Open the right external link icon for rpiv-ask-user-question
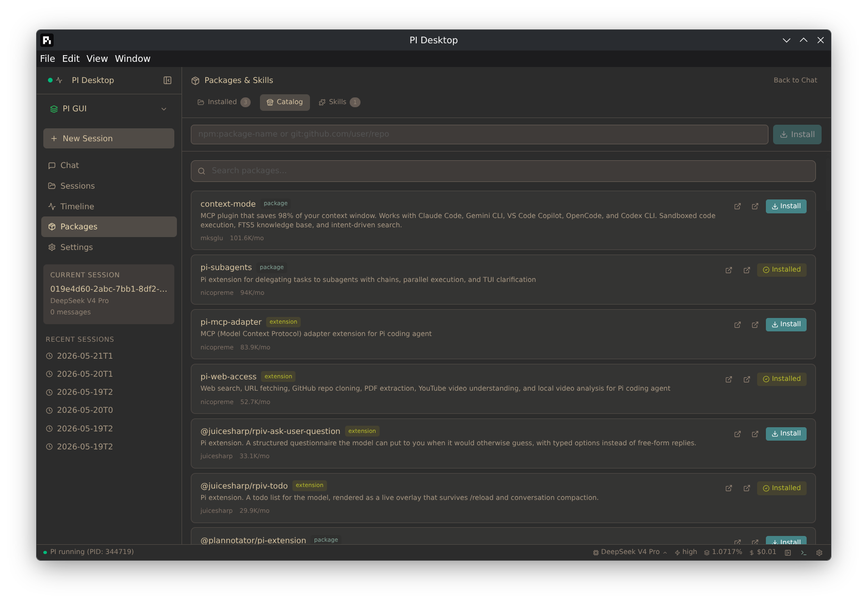This screenshot has width=868, height=604. click(755, 434)
